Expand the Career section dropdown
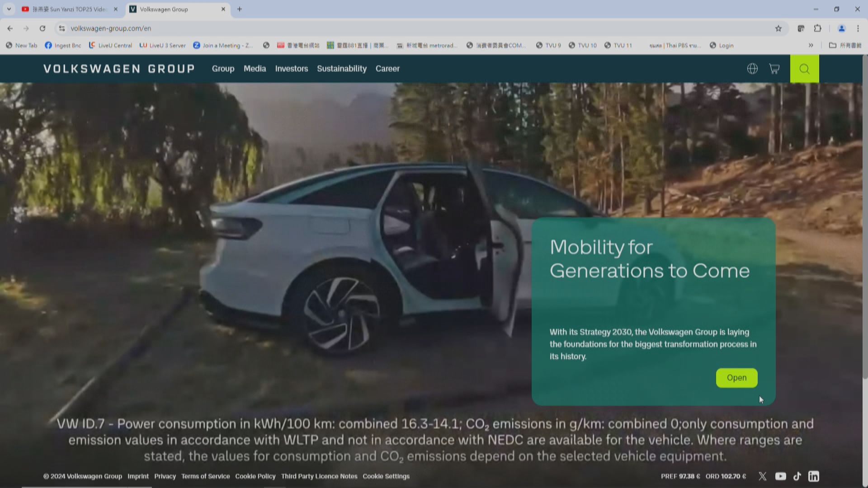This screenshot has width=868, height=488. click(388, 69)
